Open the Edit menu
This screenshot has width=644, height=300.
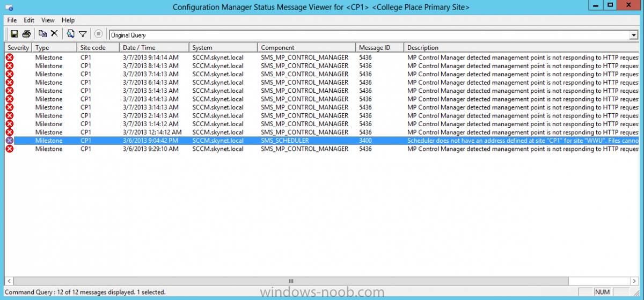tap(29, 20)
